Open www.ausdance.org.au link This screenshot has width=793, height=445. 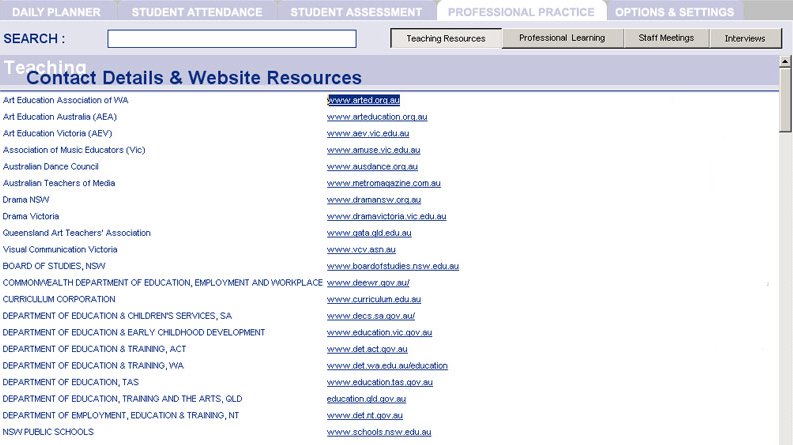pos(372,167)
